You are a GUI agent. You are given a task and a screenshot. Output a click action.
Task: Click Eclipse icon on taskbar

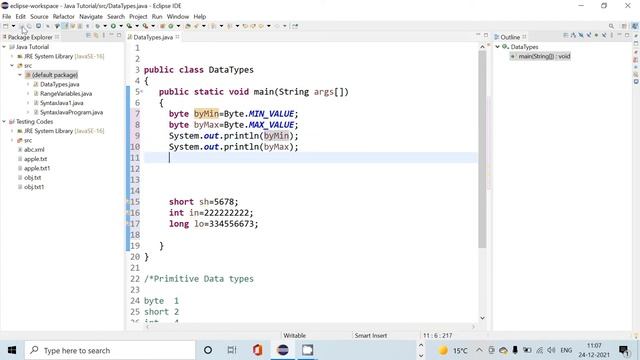pyautogui.click(x=282, y=350)
